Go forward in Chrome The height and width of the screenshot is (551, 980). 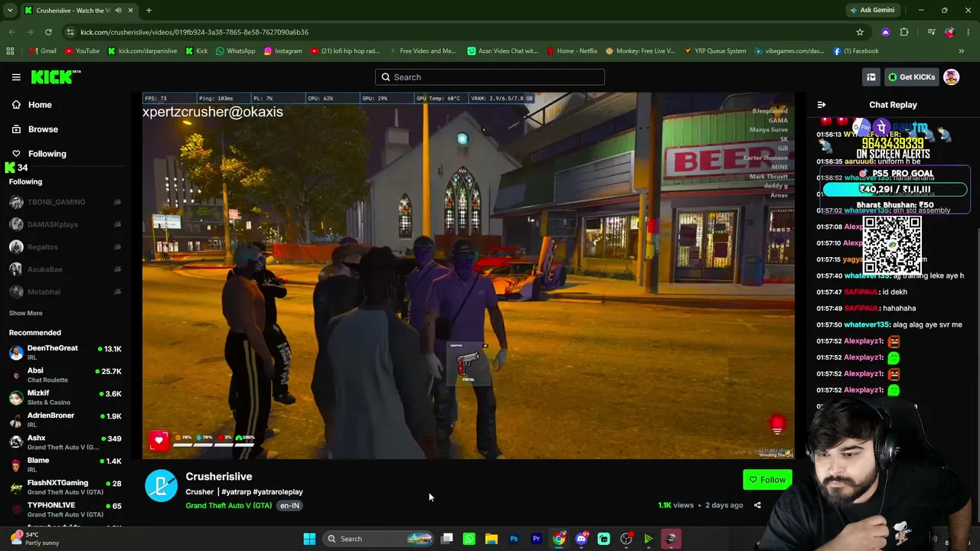coord(30,32)
